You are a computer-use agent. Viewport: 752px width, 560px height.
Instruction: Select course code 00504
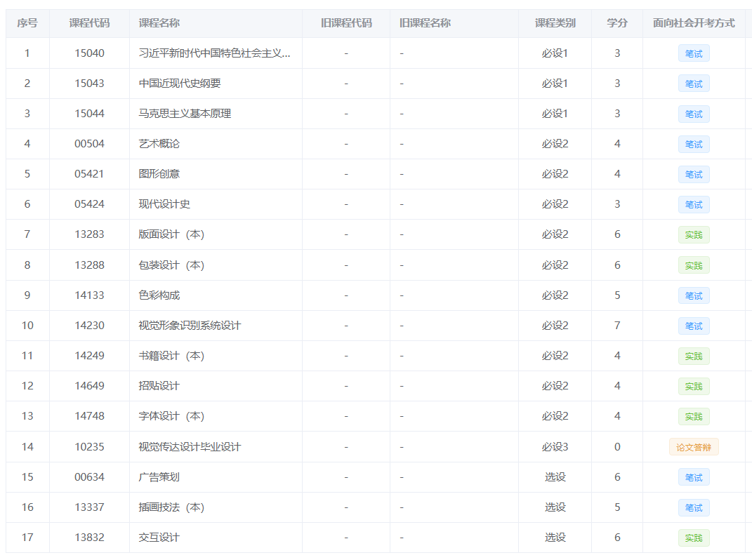pyautogui.click(x=89, y=144)
